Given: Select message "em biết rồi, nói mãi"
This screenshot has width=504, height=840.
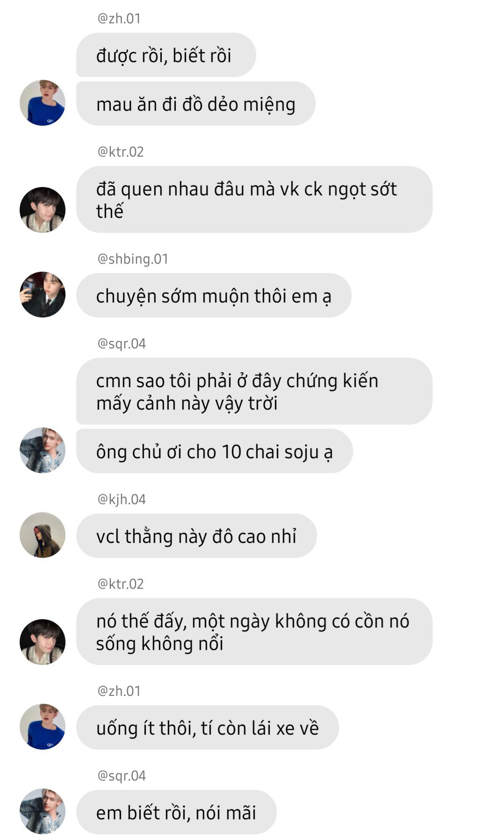Looking at the screenshot, I should click(x=176, y=812).
